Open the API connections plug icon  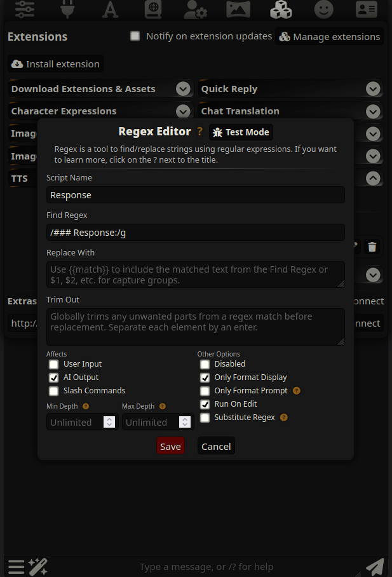tap(67, 8)
